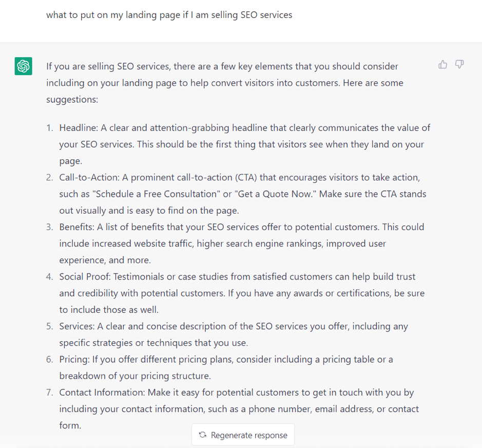
Task: Click list number 1 marker
Action: click(49, 128)
